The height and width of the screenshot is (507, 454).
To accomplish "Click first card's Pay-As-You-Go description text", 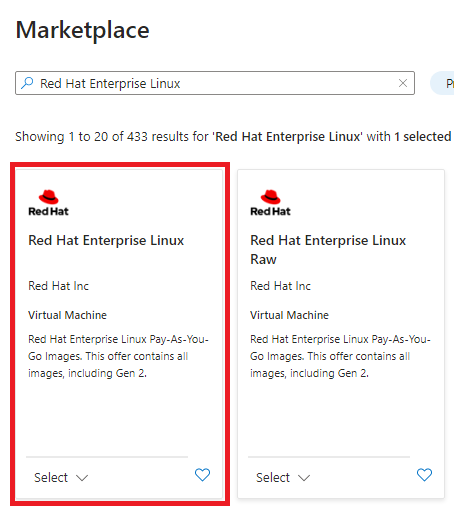I will [x=118, y=356].
